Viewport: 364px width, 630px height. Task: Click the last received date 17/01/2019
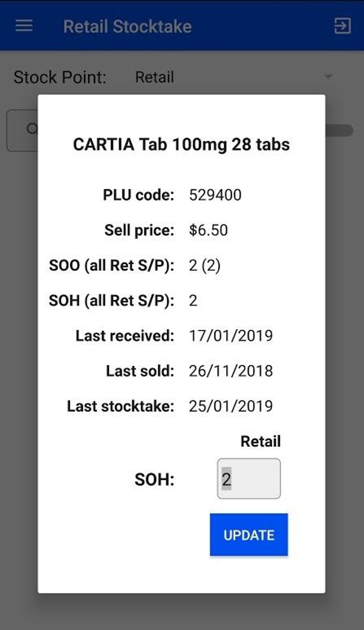pyautogui.click(x=231, y=336)
